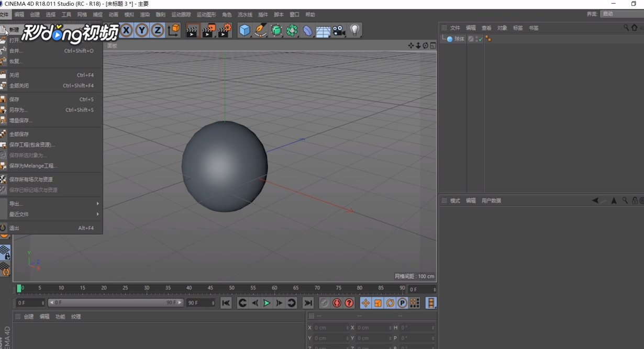Toggle parameter keying P button
The width and height of the screenshot is (644, 349).
pos(402,303)
